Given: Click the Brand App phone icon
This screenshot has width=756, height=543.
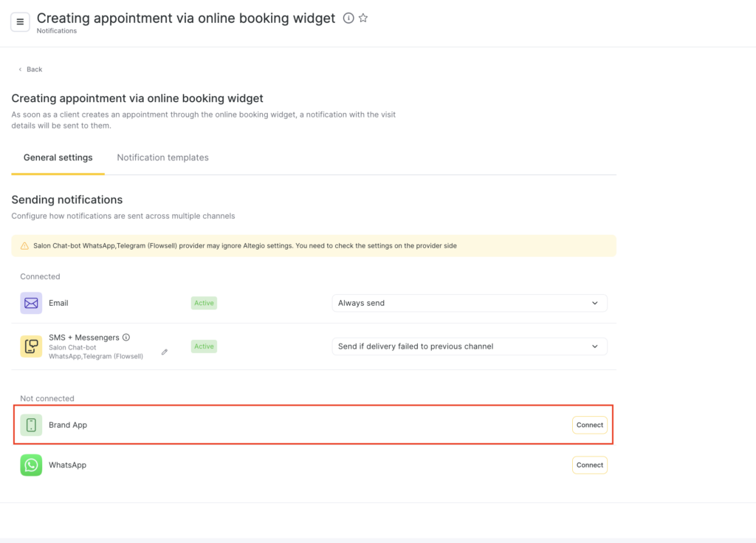Looking at the screenshot, I should [31, 425].
